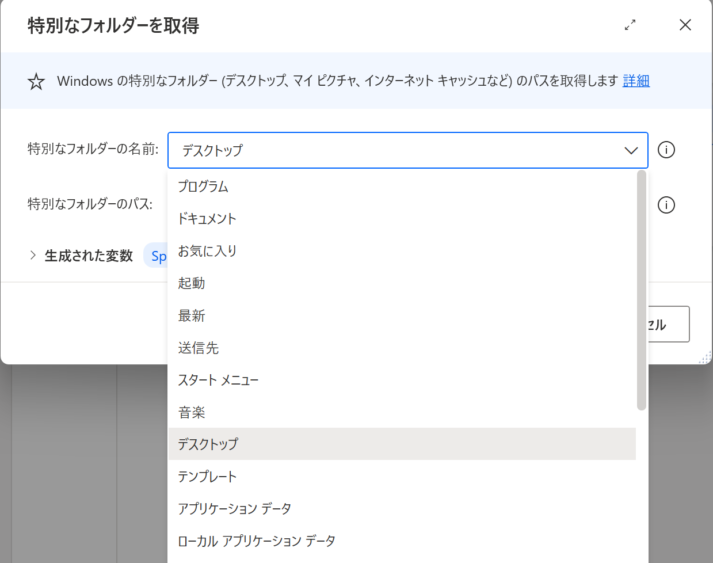The width and height of the screenshot is (713, 563).
Task: Choose テンプレート from the list
Action: [402, 476]
